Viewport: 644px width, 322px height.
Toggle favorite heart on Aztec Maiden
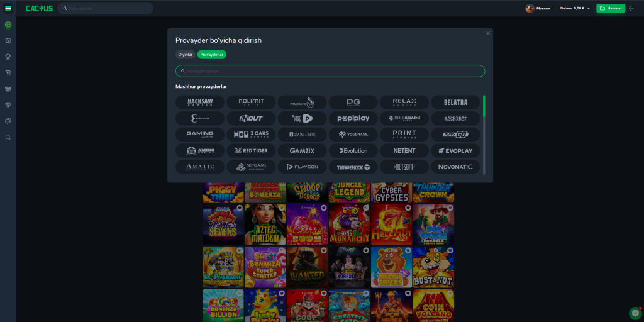click(x=281, y=208)
